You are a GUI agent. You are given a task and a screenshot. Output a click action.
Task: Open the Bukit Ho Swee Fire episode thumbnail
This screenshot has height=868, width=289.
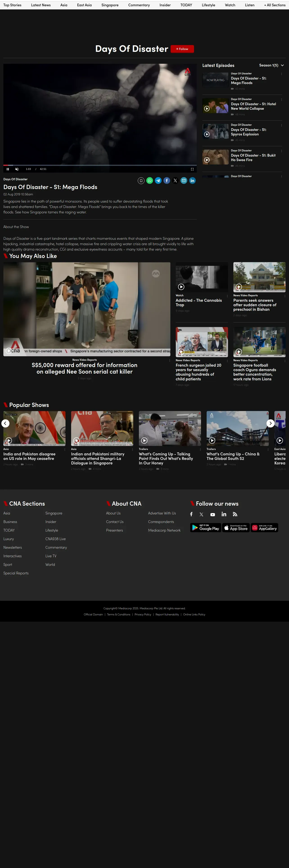point(216,157)
